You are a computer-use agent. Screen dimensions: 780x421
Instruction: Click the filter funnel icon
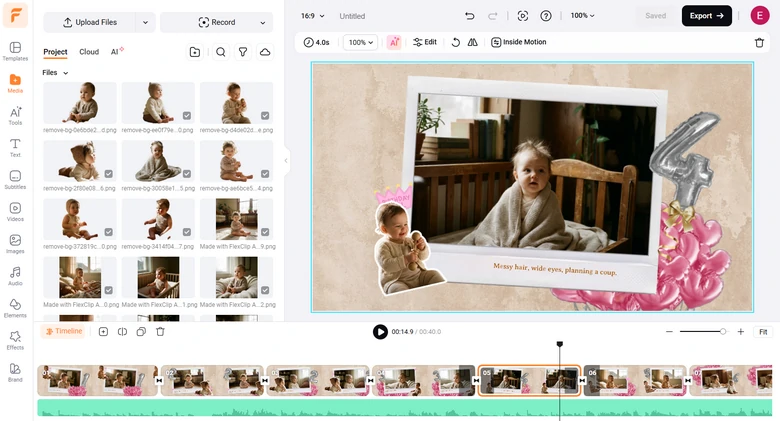[x=243, y=52]
